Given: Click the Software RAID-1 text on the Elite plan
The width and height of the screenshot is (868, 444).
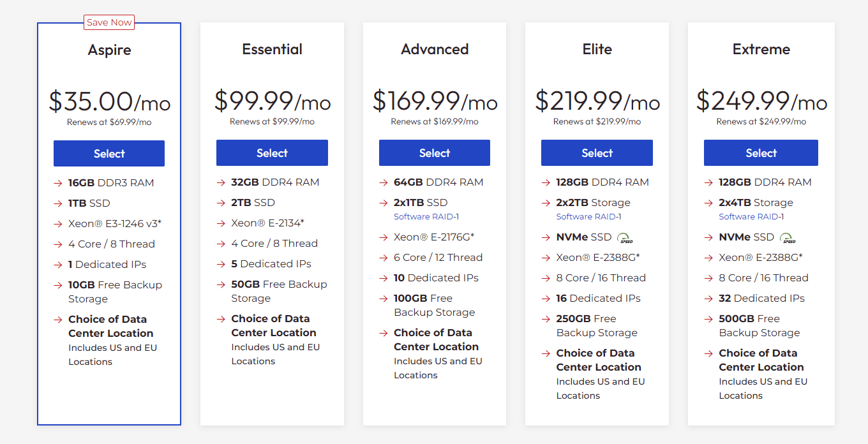Looking at the screenshot, I should 587,216.
